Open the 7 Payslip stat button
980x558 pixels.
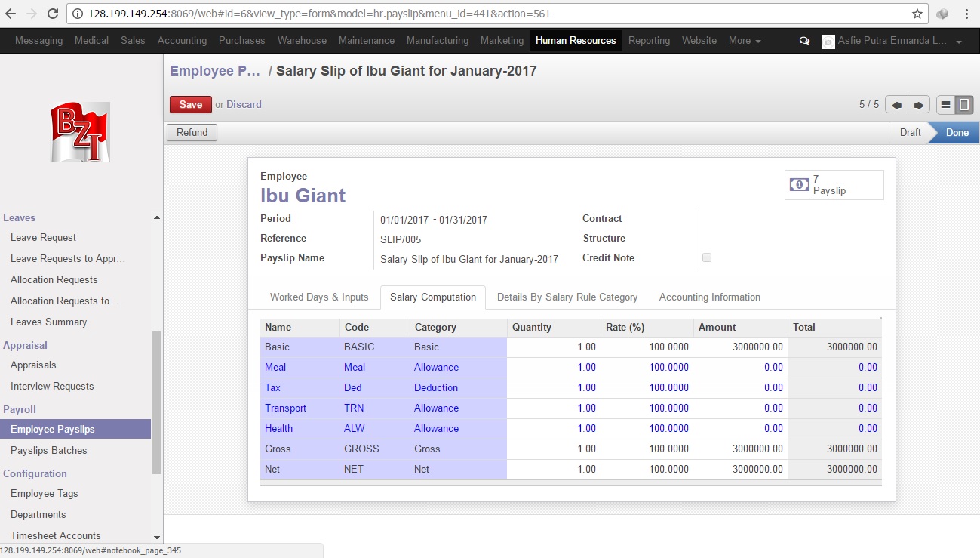point(834,185)
